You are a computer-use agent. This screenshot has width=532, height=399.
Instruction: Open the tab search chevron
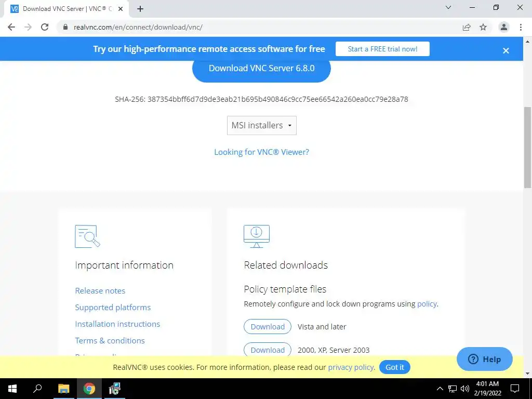tap(448, 7)
